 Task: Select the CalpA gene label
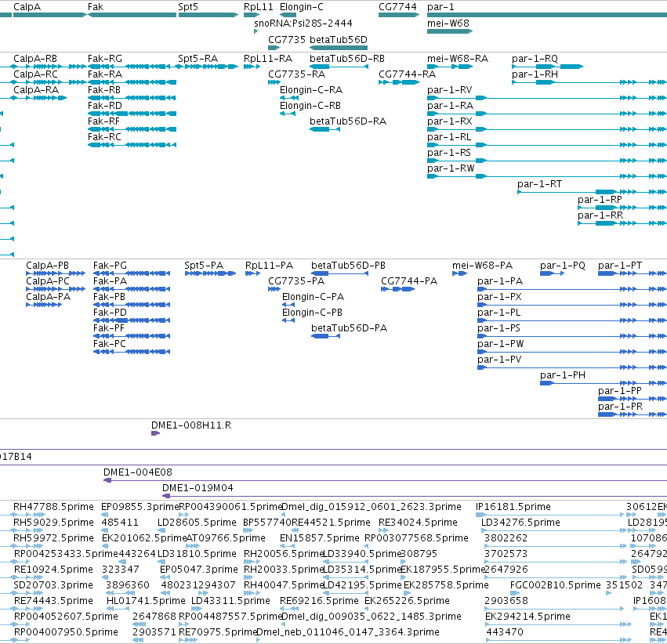[x=27, y=7]
